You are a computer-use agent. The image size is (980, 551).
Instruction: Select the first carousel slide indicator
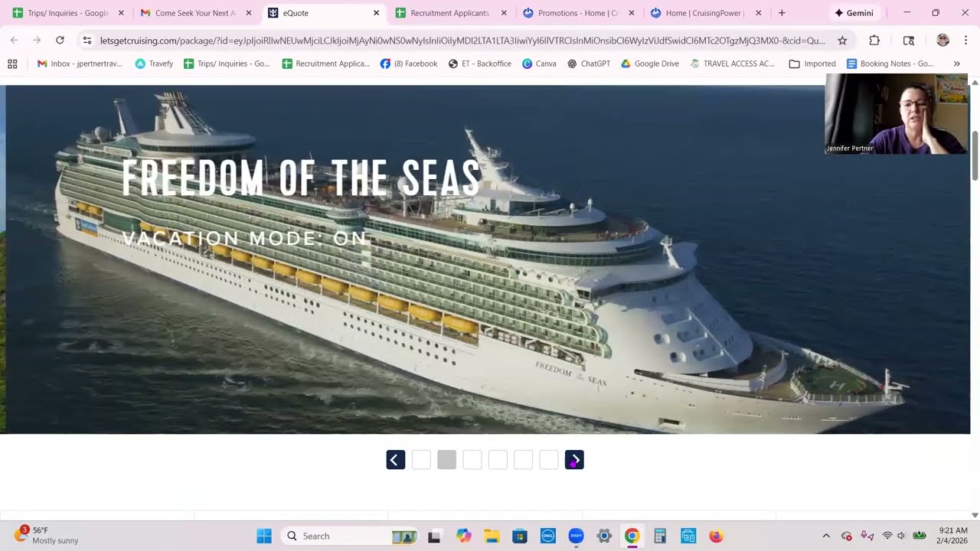[421, 460]
